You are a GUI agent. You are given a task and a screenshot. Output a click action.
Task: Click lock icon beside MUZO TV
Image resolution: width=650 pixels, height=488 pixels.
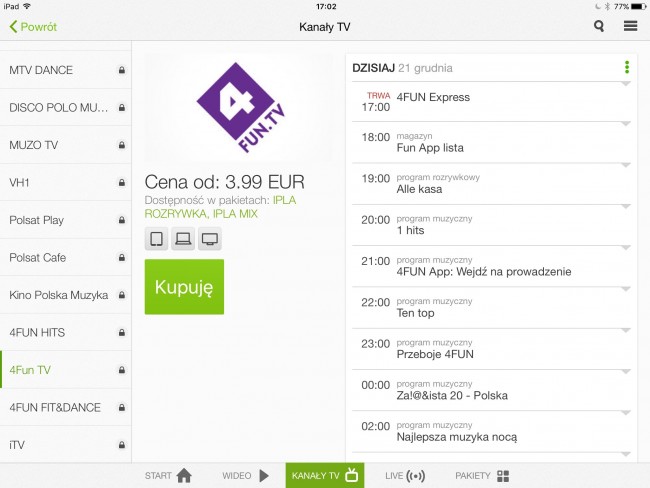click(x=121, y=145)
